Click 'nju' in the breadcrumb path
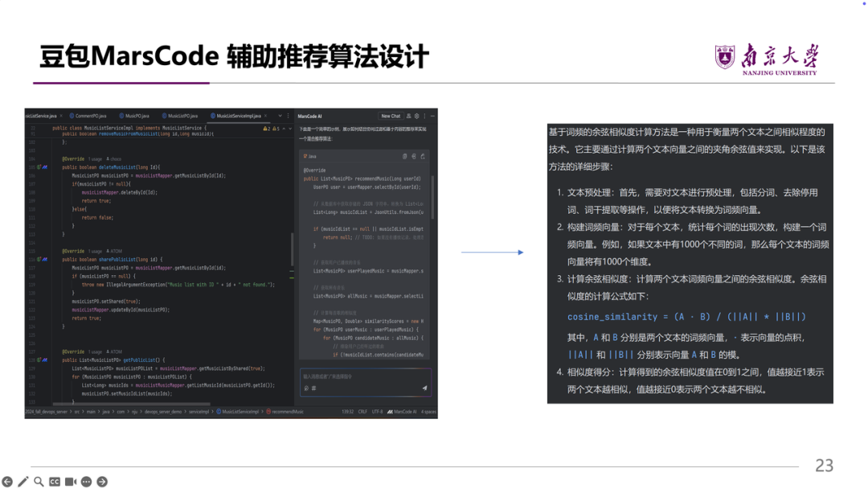 coord(134,412)
